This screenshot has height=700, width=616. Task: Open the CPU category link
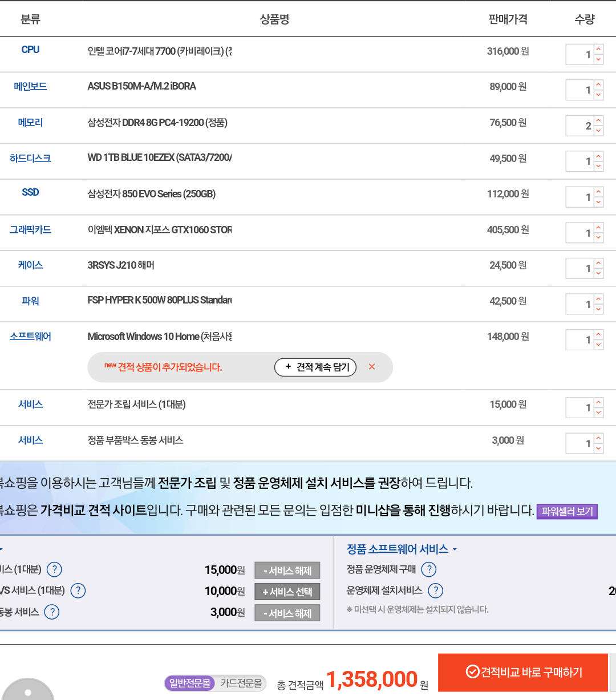(30, 50)
